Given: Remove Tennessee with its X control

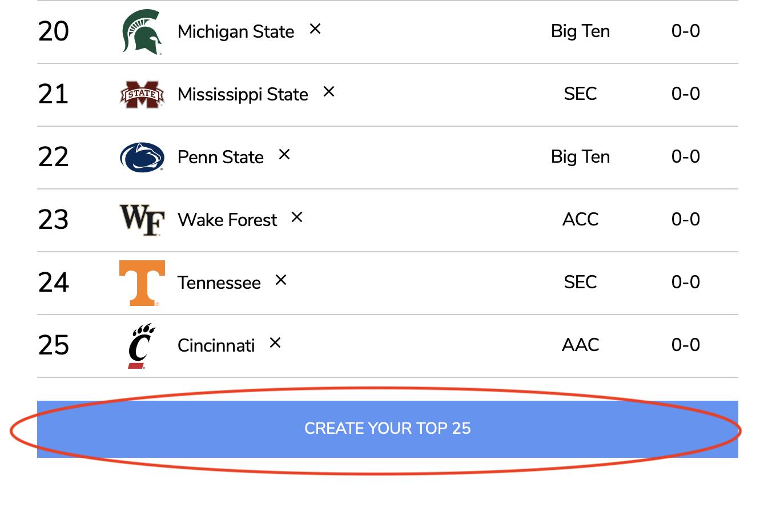Looking at the screenshot, I should click(281, 280).
